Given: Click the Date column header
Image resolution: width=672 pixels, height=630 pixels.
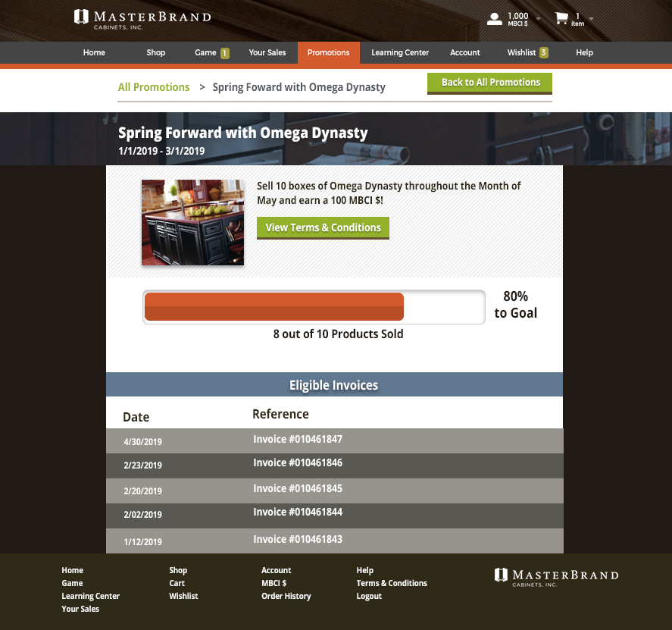Looking at the screenshot, I should click(x=136, y=417).
